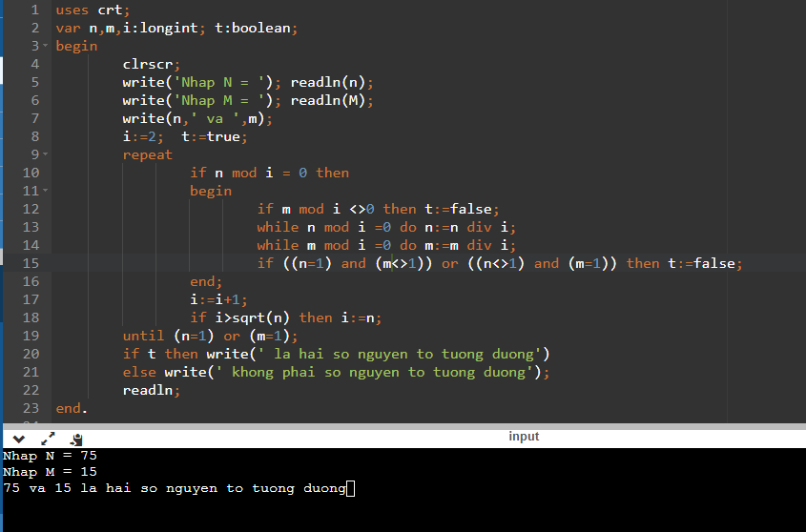Click the 't:=true;' assignment
The width and height of the screenshot is (806, 532).
(215, 136)
